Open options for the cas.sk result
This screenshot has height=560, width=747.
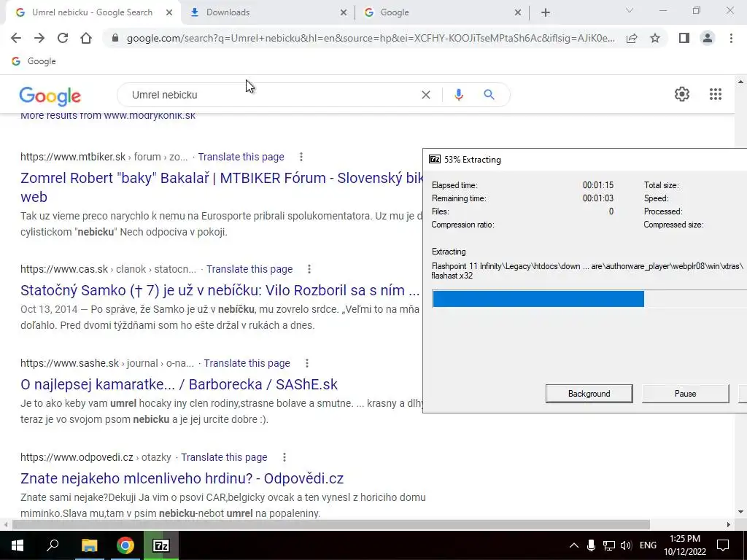[309, 269]
